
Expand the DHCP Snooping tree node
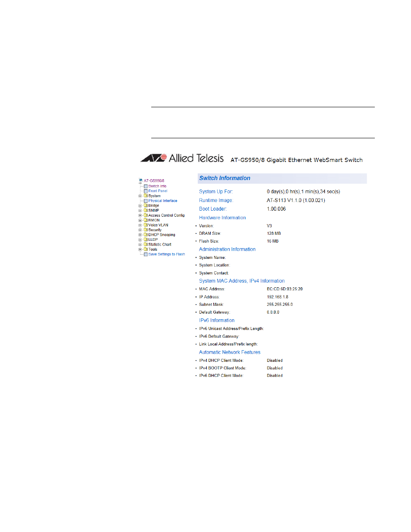coord(140,235)
